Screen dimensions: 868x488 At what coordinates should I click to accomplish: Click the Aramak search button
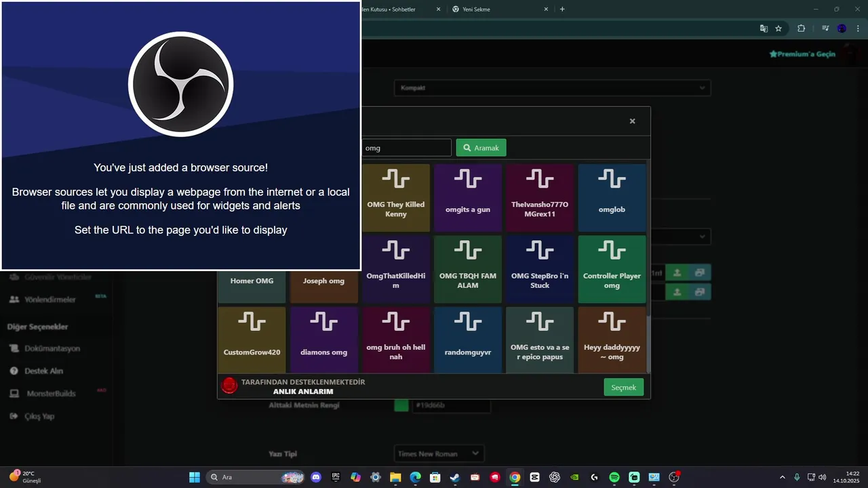point(481,148)
